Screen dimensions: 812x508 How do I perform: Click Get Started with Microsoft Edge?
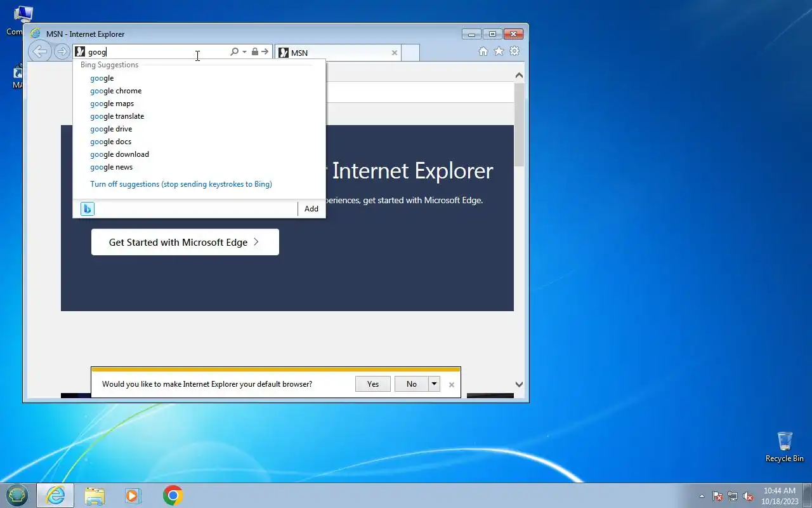pyautogui.click(x=185, y=242)
